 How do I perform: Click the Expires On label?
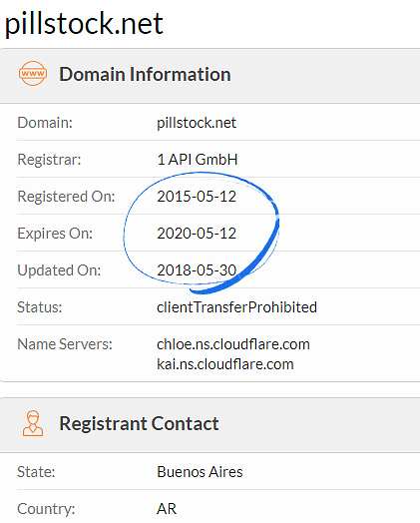pos(55,234)
